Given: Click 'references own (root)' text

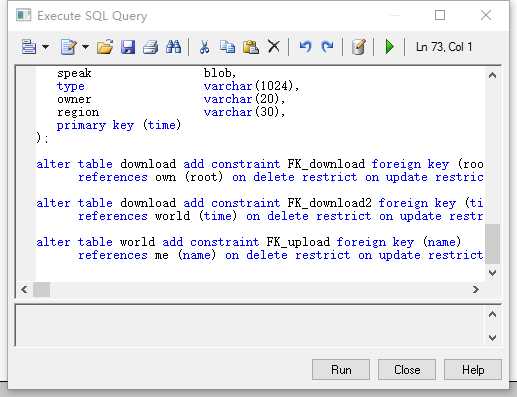Looking at the screenshot, I should [151, 177].
